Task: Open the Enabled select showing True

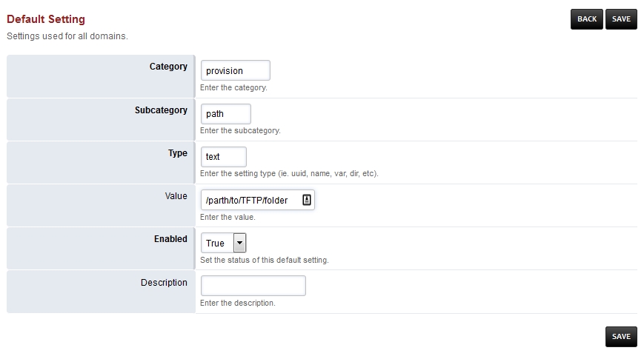Action: 223,243
